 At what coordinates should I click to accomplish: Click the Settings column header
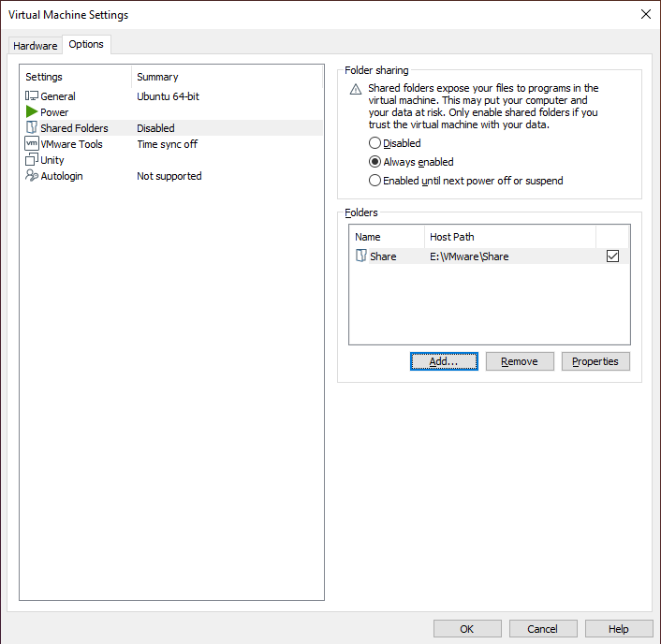coord(76,77)
